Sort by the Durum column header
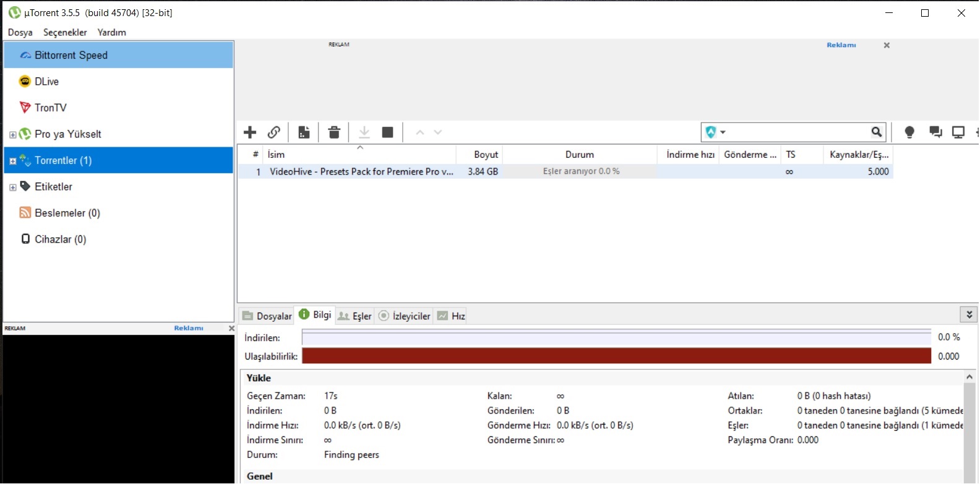The width and height of the screenshot is (980, 484). pos(579,154)
